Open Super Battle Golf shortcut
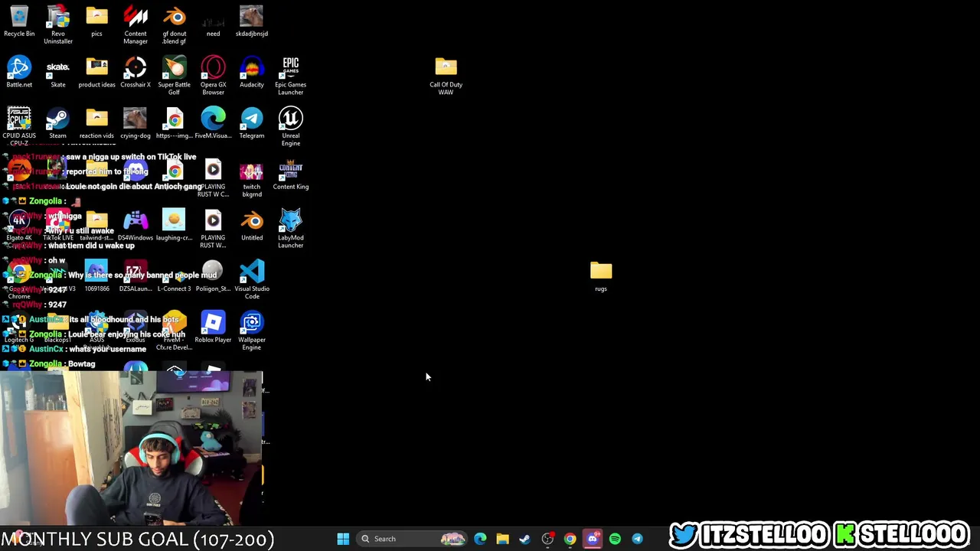 tap(175, 76)
